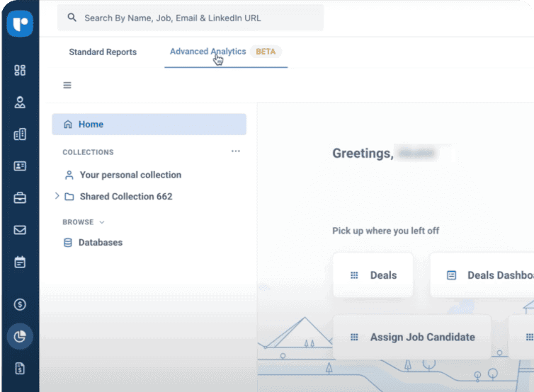
Task: Click the dashboard icon on Deals Dashboard card
Action: pos(451,275)
